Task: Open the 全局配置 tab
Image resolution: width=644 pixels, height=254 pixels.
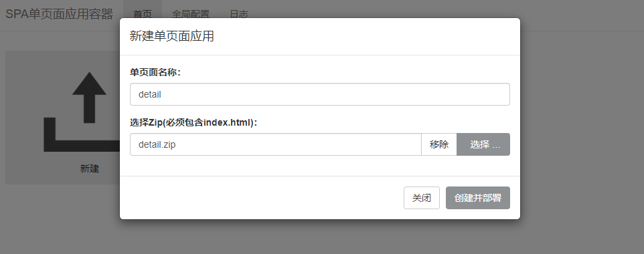Action: point(191,15)
